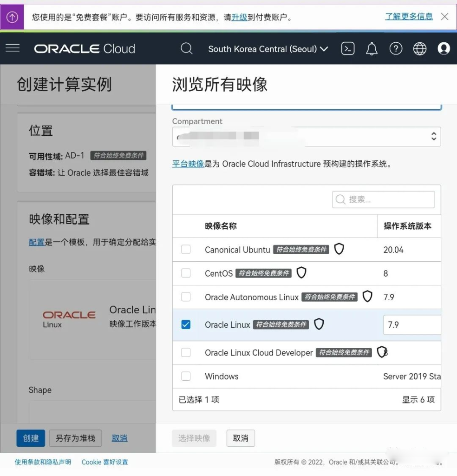The height and width of the screenshot is (476, 457).
Task: Click shield icon for Oracle Linux Cloud Developer
Action: coord(381,352)
